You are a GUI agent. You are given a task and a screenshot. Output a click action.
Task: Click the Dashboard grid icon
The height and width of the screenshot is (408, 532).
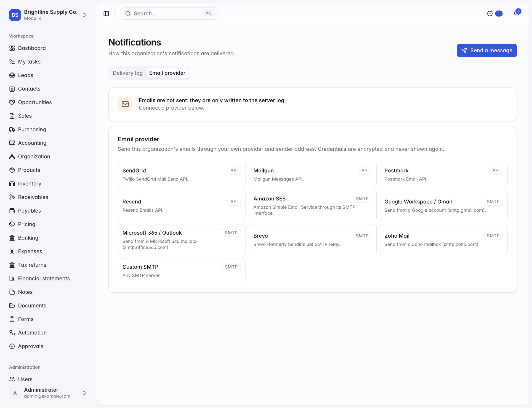12,48
